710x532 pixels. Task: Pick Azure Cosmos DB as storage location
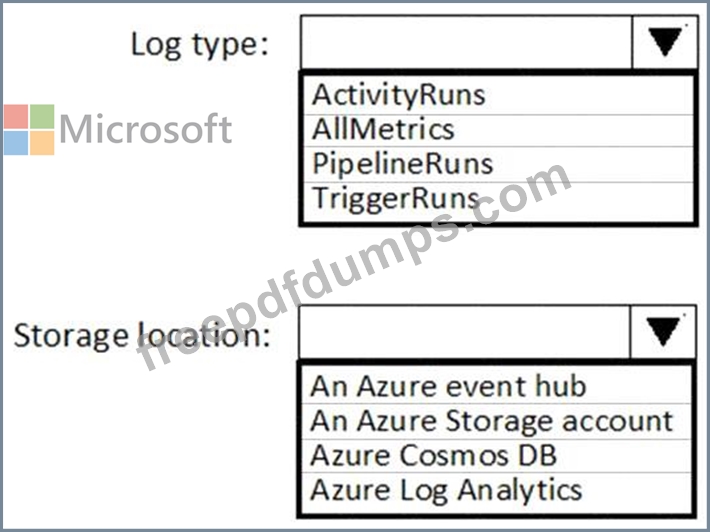496,455
